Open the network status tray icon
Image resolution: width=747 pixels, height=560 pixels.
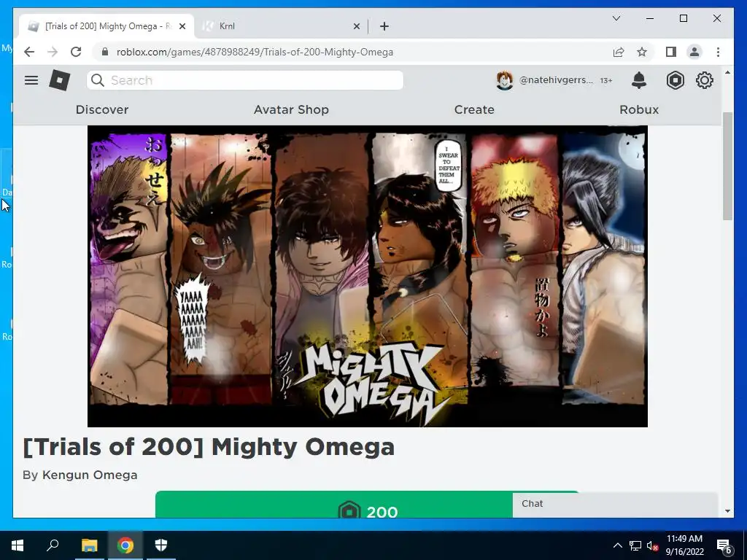(x=635, y=545)
